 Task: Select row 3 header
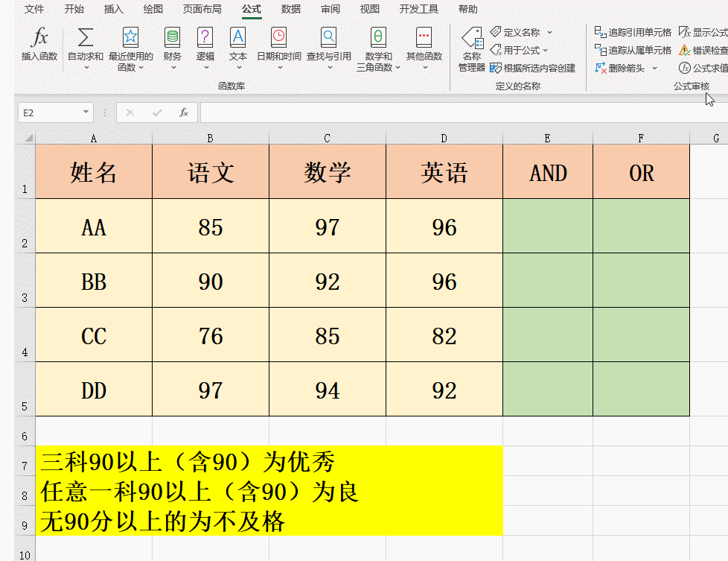point(25,280)
